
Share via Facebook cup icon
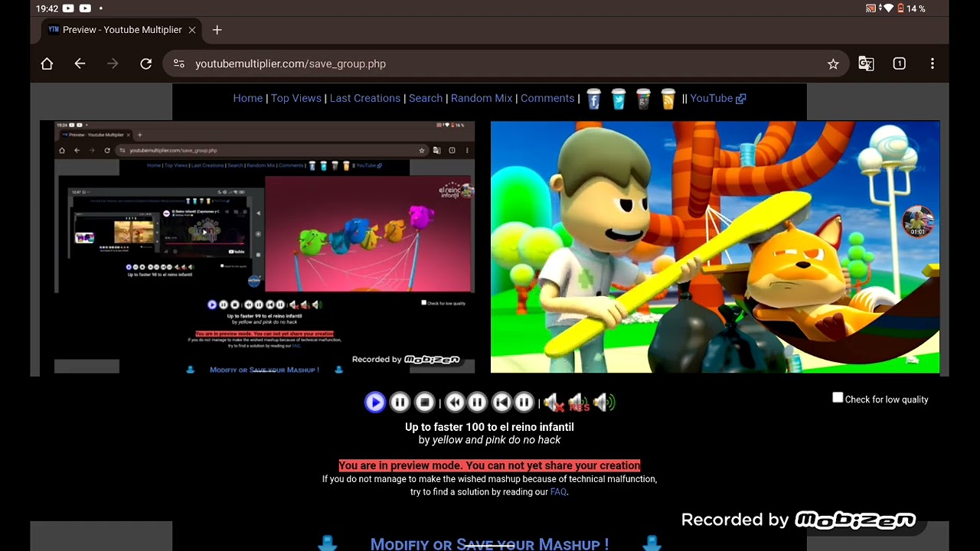[x=593, y=99]
